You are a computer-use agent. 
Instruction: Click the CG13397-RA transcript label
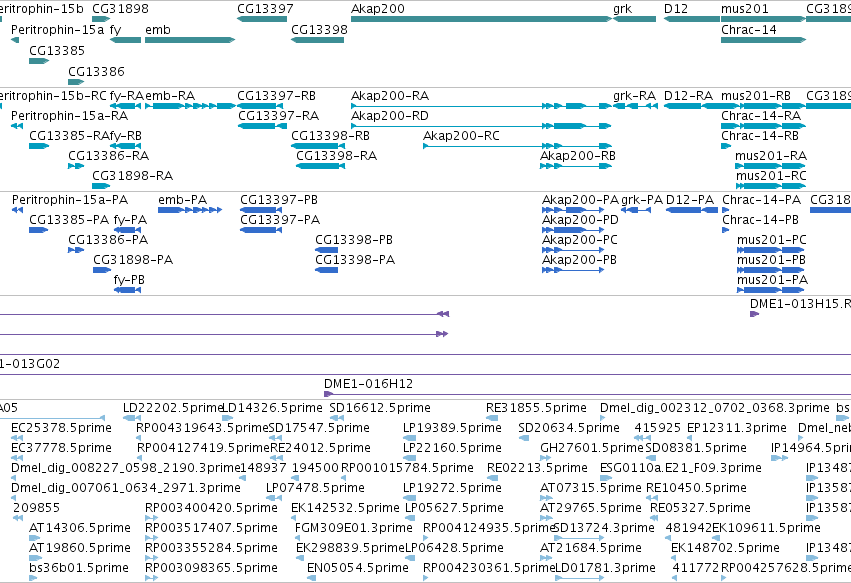[x=279, y=116]
